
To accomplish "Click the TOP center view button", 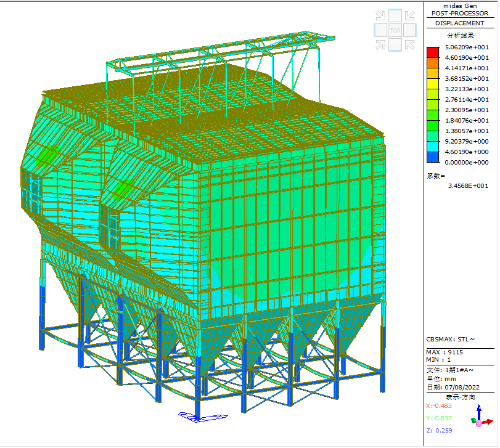I will pyautogui.click(x=395, y=30).
